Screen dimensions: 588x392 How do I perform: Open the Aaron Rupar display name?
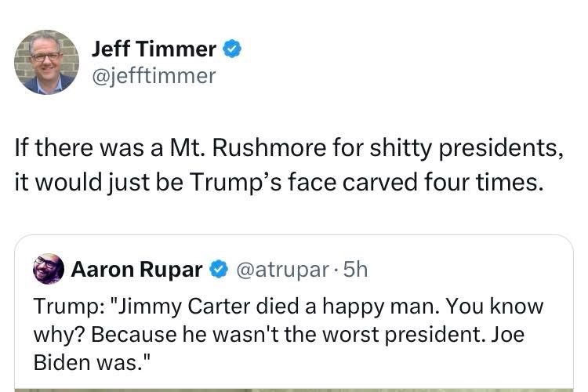click(x=137, y=270)
